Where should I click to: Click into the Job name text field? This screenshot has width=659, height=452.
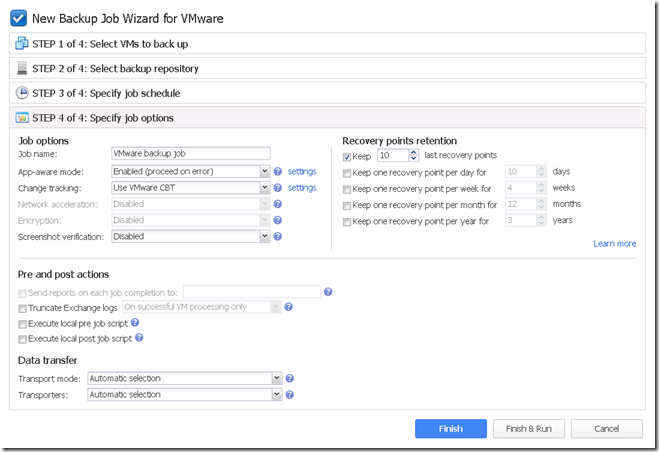point(191,153)
